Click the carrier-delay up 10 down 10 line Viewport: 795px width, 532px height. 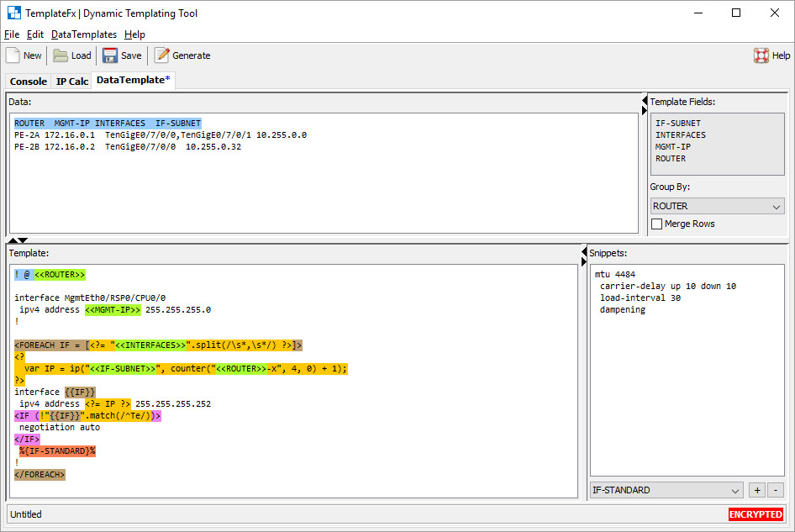[668, 286]
